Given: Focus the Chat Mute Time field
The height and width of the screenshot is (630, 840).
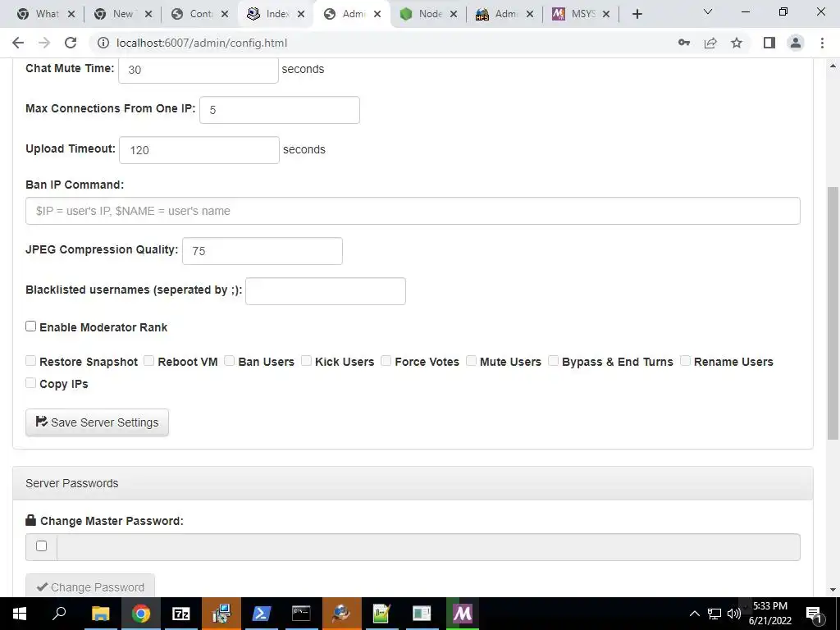Looking at the screenshot, I should (x=199, y=70).
